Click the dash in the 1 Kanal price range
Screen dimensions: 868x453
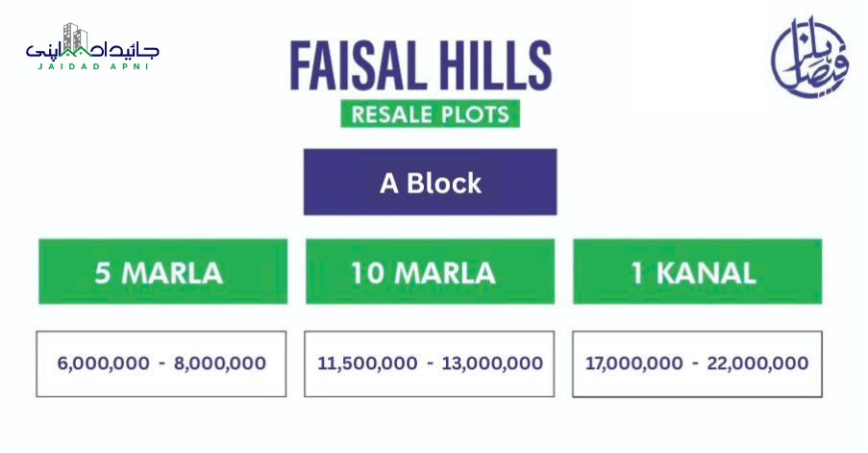[x=694, y=364]
